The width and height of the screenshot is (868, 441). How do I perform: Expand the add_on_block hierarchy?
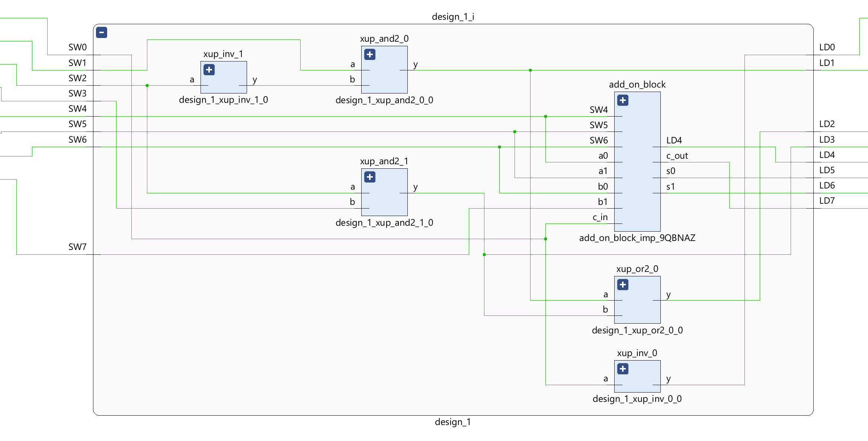coord(623,100)
